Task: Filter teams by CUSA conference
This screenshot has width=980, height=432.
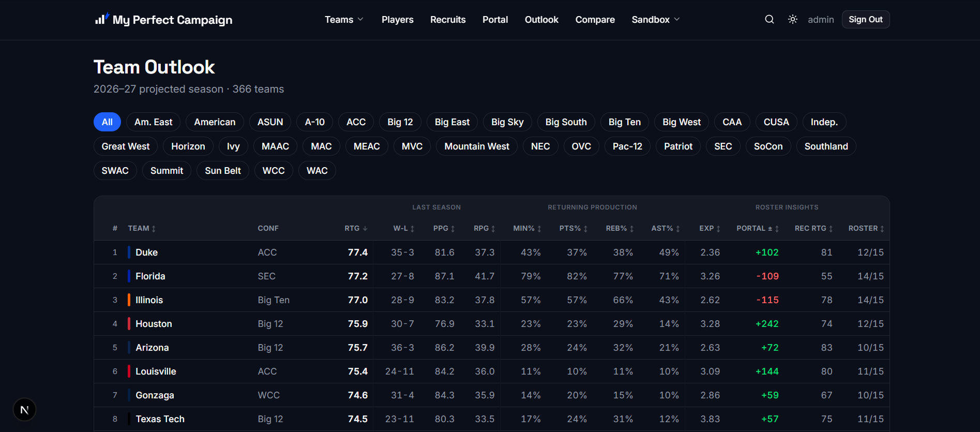Action: click(776, 122)
